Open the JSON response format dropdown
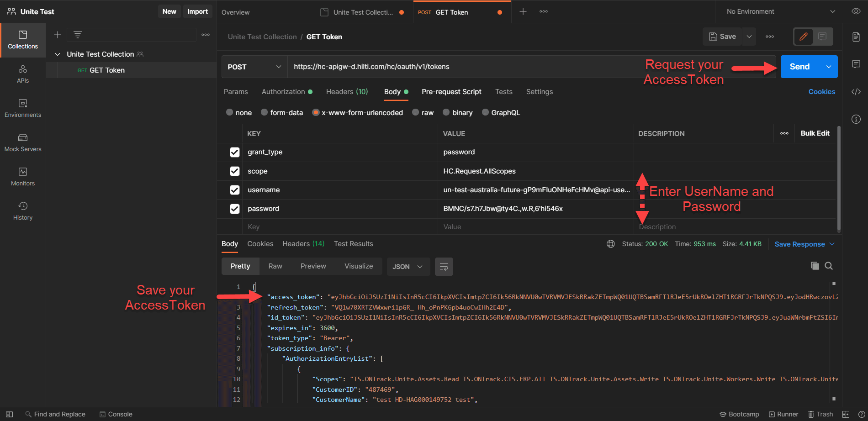This screenshot has width=868, height=421. pos(408,267)
